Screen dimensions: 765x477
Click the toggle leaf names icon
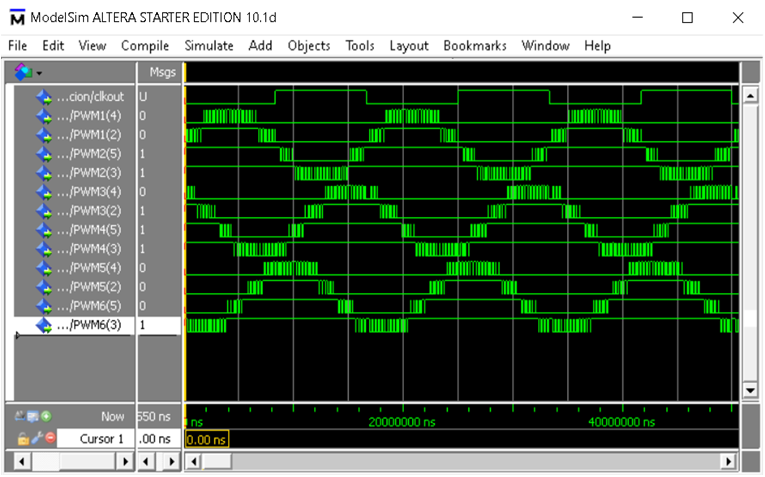click(21, 415)
